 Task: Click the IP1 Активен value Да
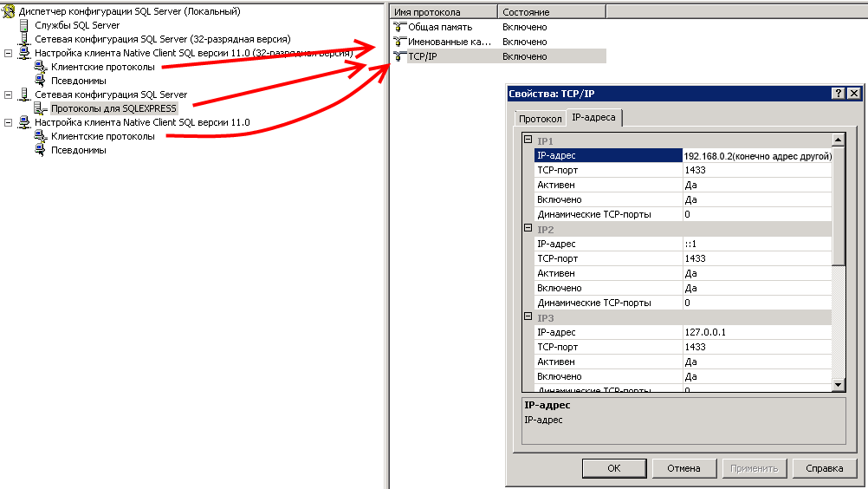click(757, 185)
